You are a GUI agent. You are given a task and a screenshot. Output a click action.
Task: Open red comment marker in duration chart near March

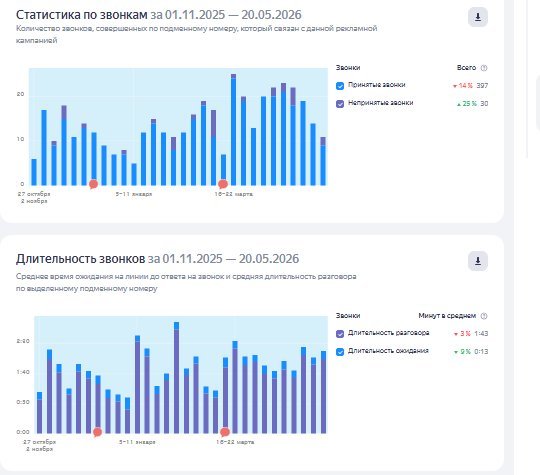[225, 432]
